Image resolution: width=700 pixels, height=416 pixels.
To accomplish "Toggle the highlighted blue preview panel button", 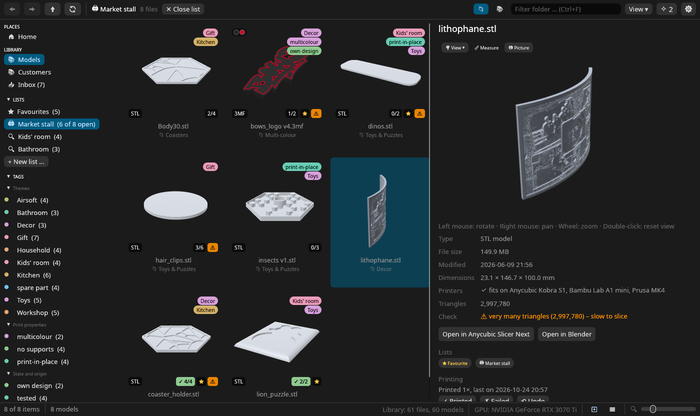I will [x=481, y=9].
